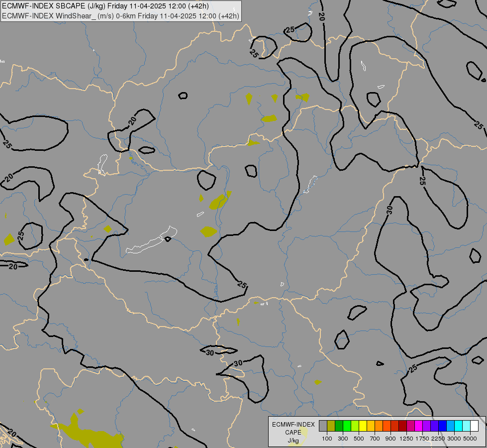Click the '3000' legend tick label
Image resolution: width=487 pixels, height=448 pixels.
[x=454, y=439]
